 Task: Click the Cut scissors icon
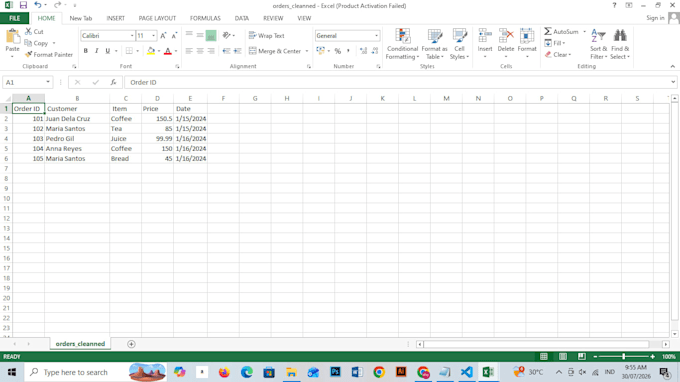tap(29, 32)
